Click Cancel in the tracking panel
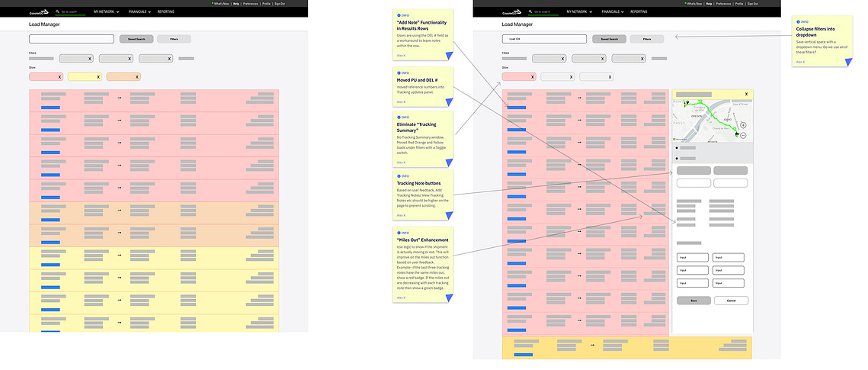Viewport: 868px width, 370px height. [x=731, y=301]
